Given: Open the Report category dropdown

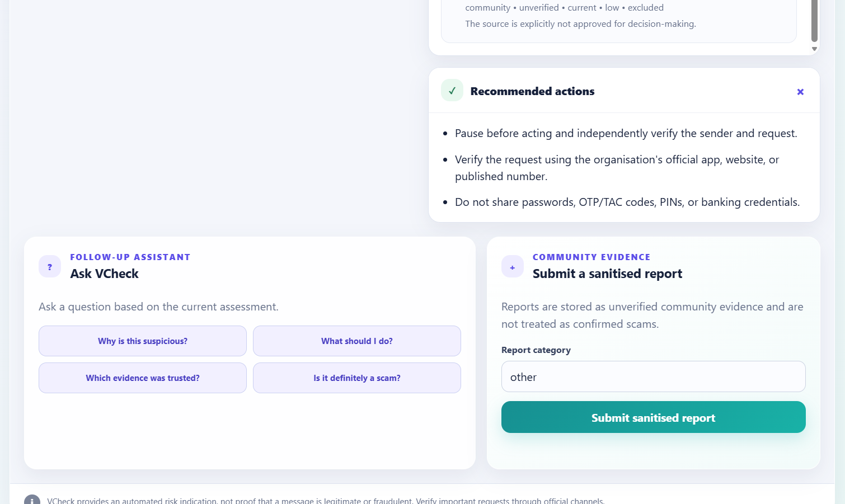Looking at the screenshot, I should [x=654, y=376].
